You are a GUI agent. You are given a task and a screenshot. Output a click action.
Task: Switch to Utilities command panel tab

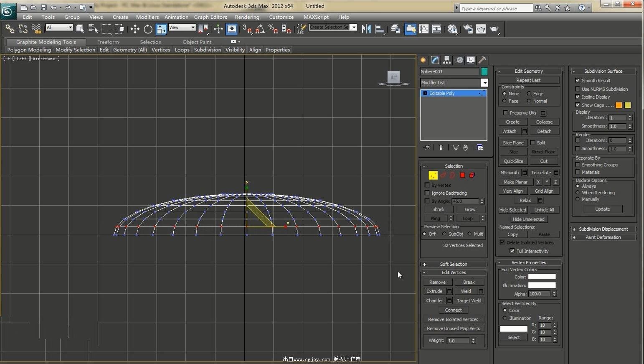tap(482, 60)
